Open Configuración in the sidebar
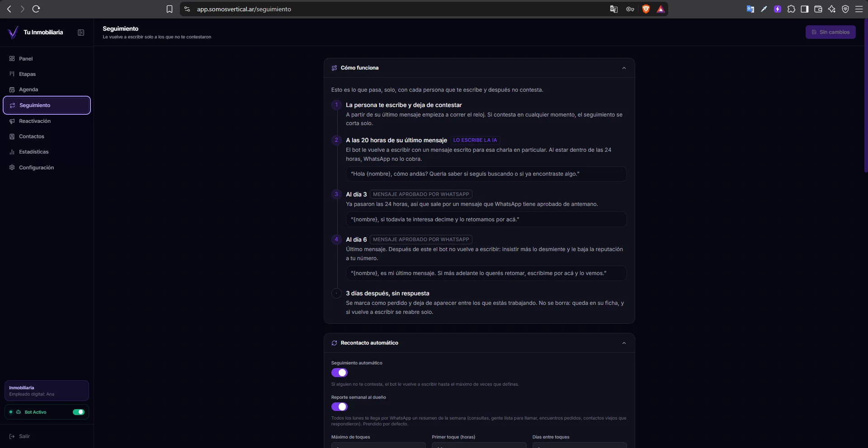Image resolution: width=868 pixels, height=448 pixels. pos(47,168)
